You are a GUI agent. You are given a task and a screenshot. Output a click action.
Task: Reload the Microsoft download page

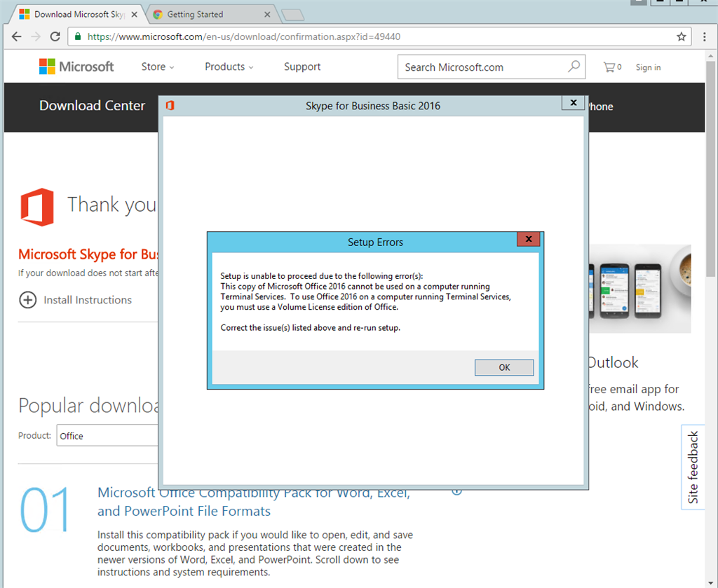pos(55,36)
